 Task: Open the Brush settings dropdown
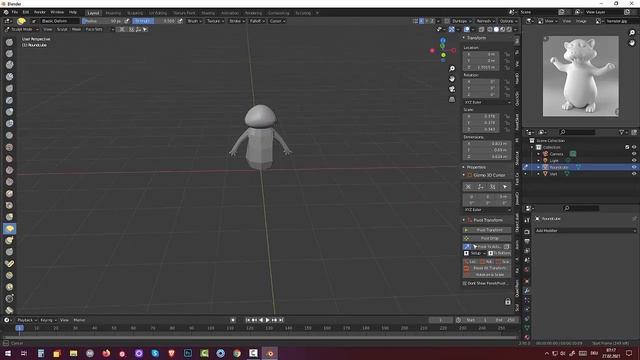pos(194,21)
